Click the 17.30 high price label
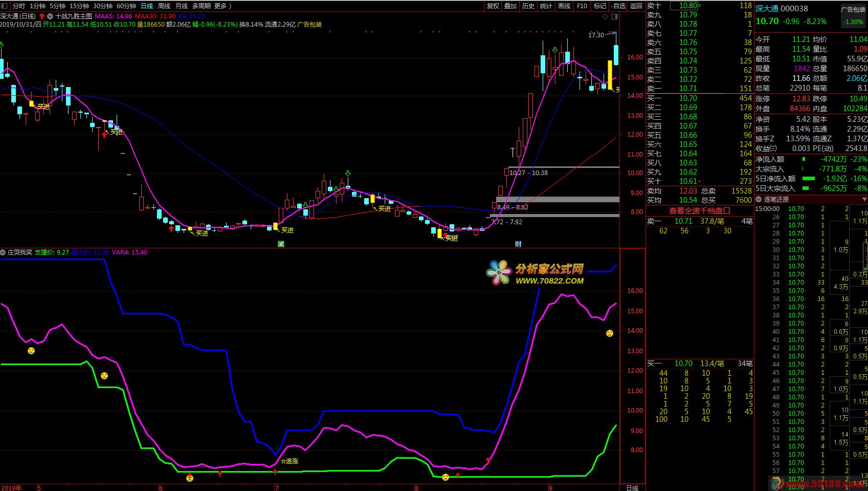Screen dimensions: 868x491 click(x=596, y=35)
